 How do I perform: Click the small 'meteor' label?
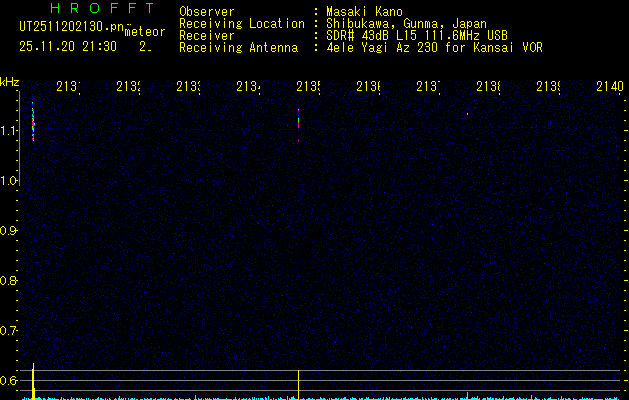(x=145, y=33)
